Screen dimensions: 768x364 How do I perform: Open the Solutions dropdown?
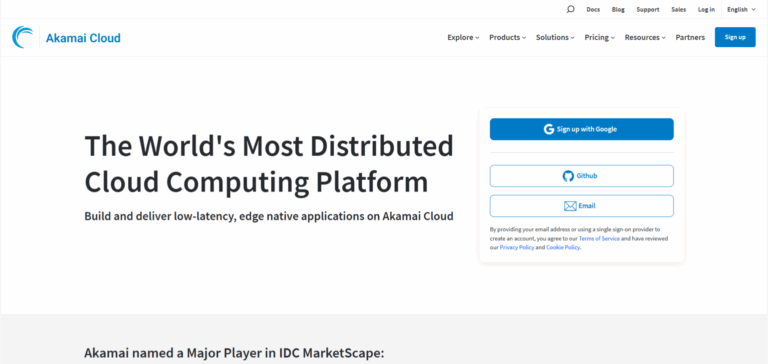pyautogui.click(x=555, y=37)
